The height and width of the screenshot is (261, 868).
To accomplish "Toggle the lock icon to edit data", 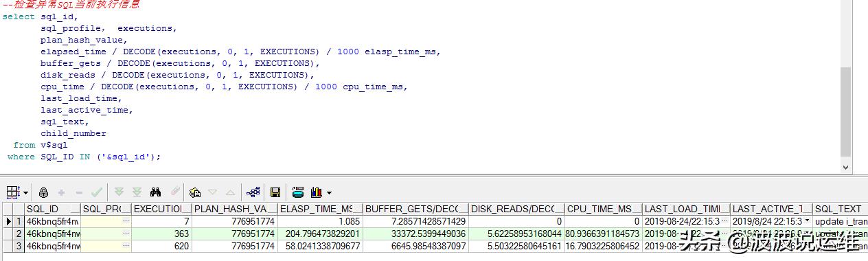I will (x=44, y=193).
